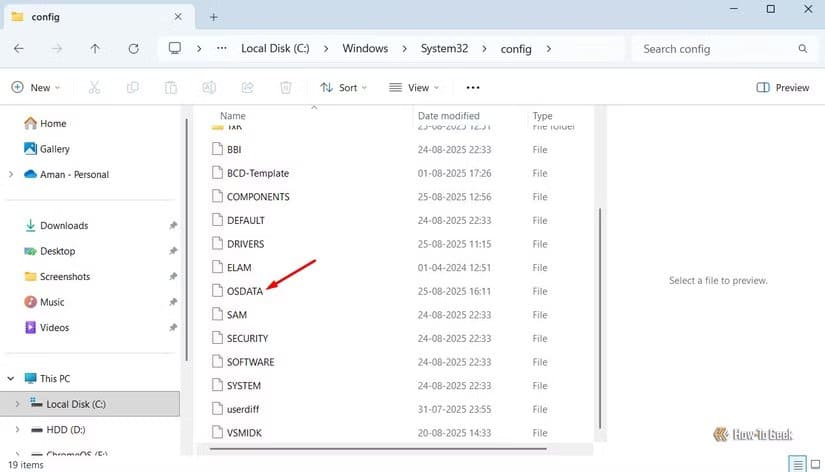Screen dimensions: 825x472
Task: Click the forward navigation arrow
Action: coord(57,48)
